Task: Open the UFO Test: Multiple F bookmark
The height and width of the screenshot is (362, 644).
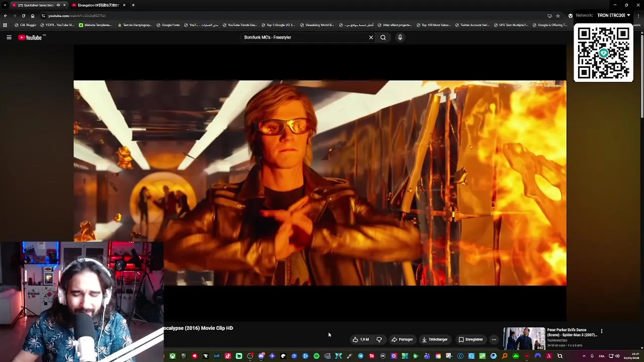Action: point(511,25)
